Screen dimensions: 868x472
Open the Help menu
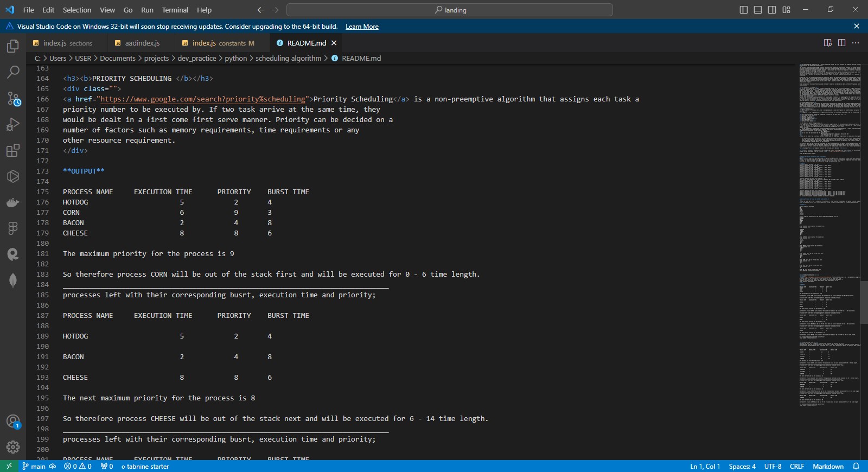click(x=205, y=10)
